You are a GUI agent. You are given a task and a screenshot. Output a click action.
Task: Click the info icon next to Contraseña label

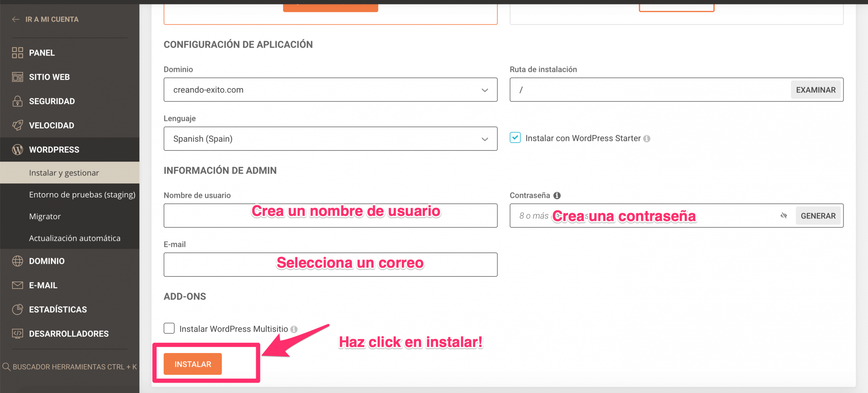557,195
